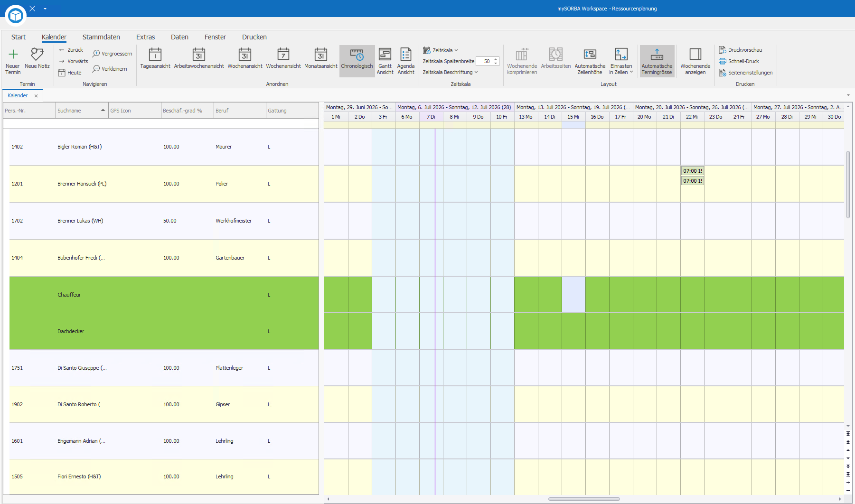The height and width of the screenshot is (504, 855).
Task: Click the Heute navigation button
Action: [x=70, y=73]
